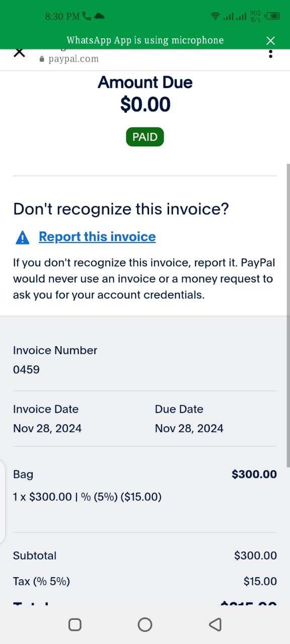Tap the battery indicator in status bar

point(273,16)
